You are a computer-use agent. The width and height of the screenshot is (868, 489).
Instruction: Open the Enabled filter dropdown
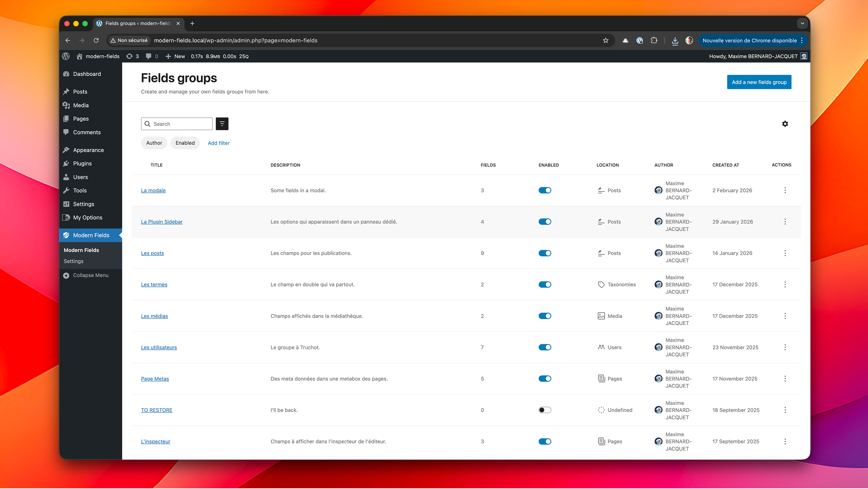pos(185,143)
